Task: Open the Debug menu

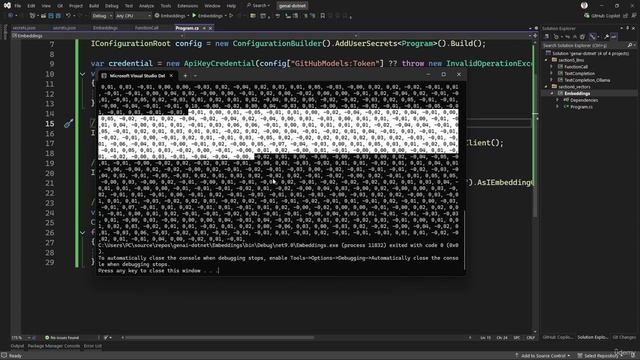Action: coord(111,6)
